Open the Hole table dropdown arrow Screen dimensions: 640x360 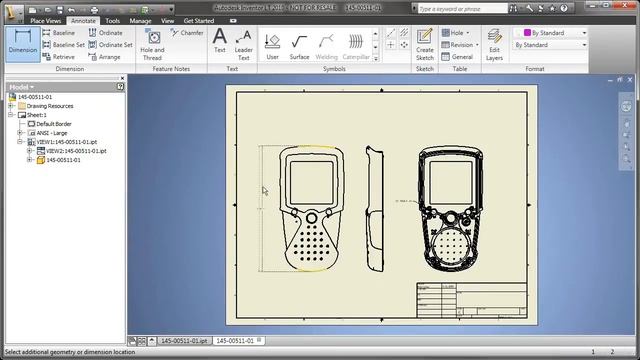point(468,33)
